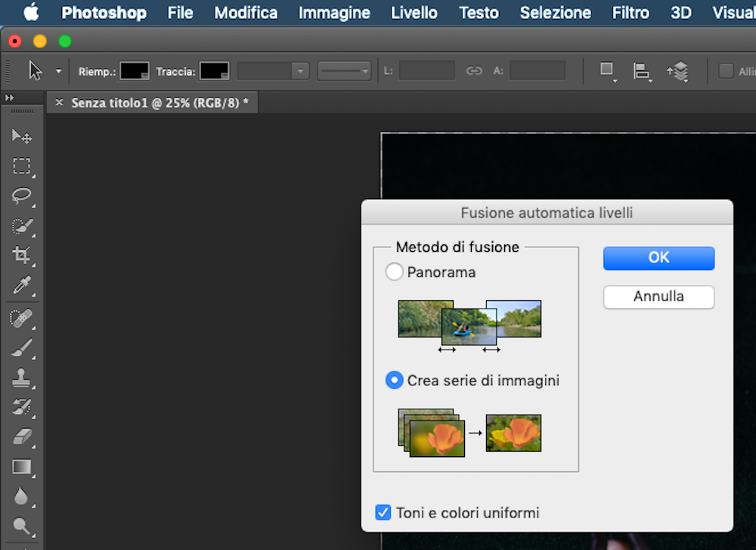
Task: Expand the toolbar with double arrow
Action: [x=10, y=98]
